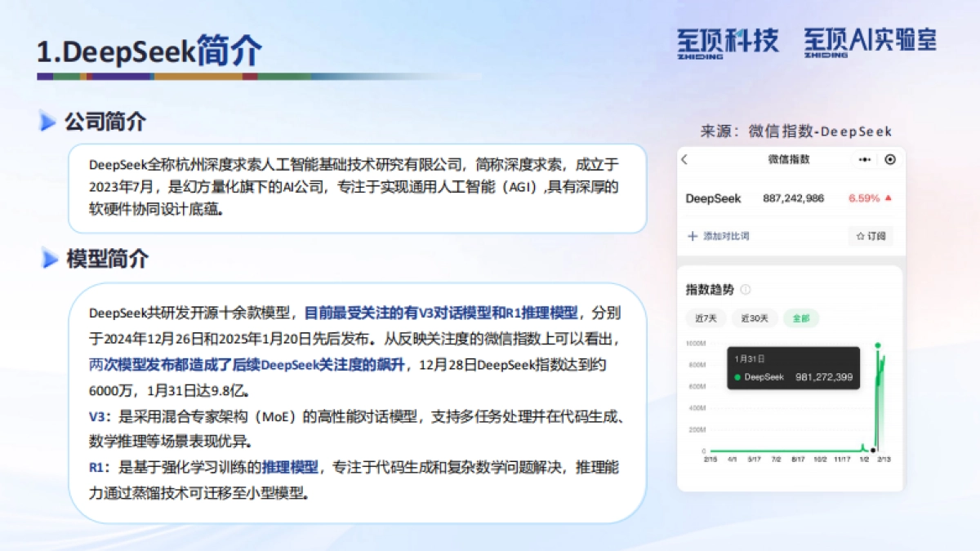Image resolution: width=980 pixels, height=551 pixels.
Task: Click the green DeepSeek legend dot in tooltip
Action: point(737,376)
